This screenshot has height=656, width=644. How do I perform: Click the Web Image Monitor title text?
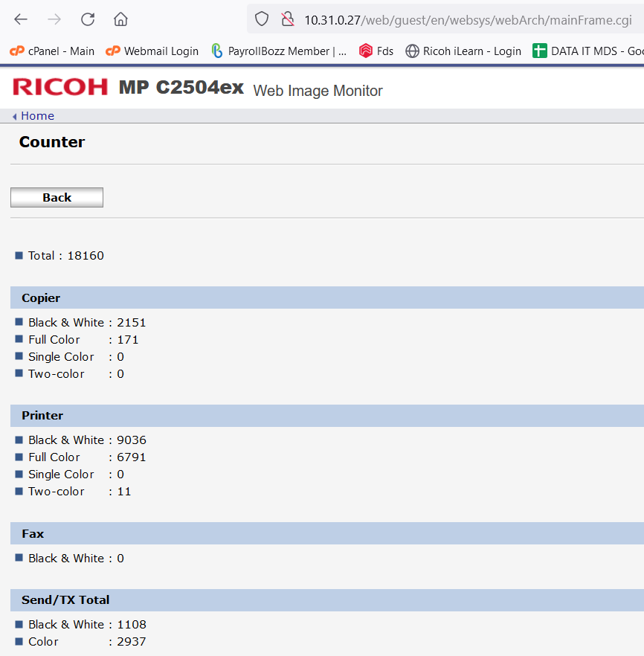pyautogui.click(x=318, y=91)
